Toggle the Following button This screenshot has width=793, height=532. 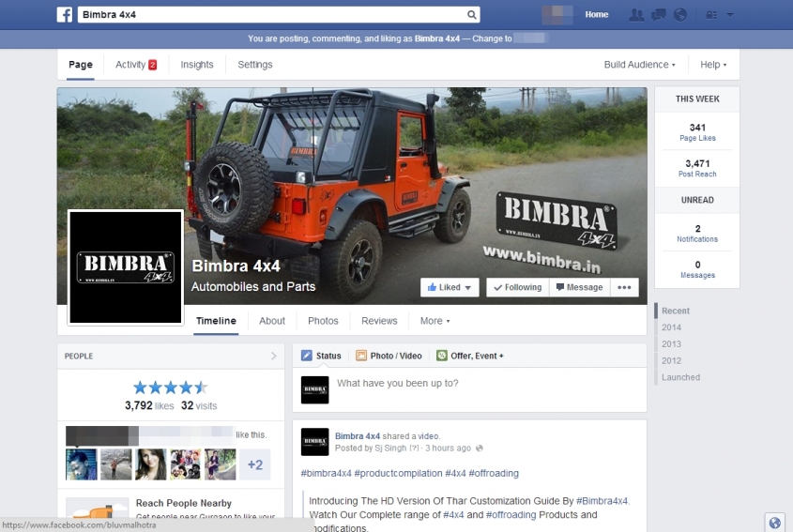[x=517, y=287]
